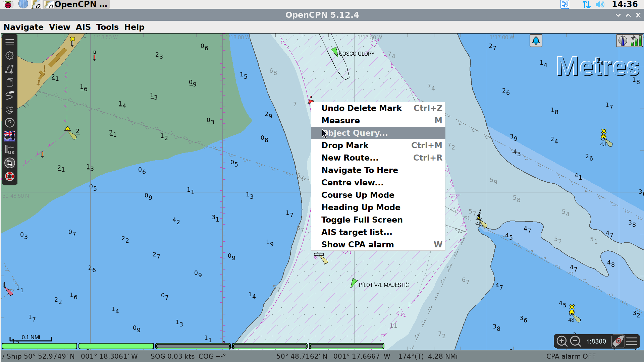Click Navigate To Here entry

click(360, 170)
